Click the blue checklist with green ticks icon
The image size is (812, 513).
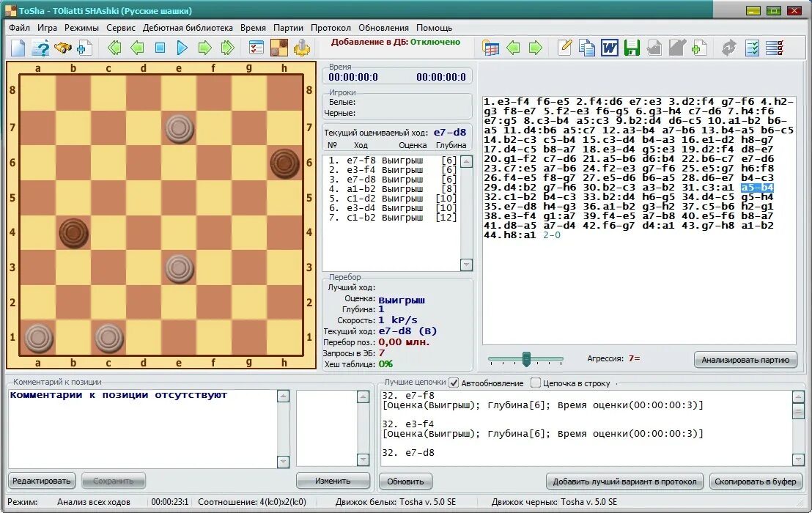point(752,48)
